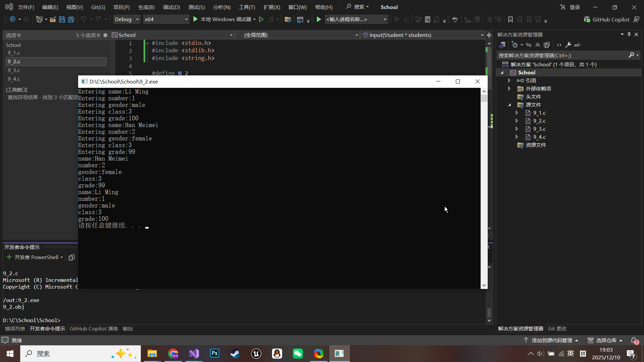The height and width of the screenshot is (362, 644).
Task: Click the Save All toolbar icon
Action: [x=71, y=19]
